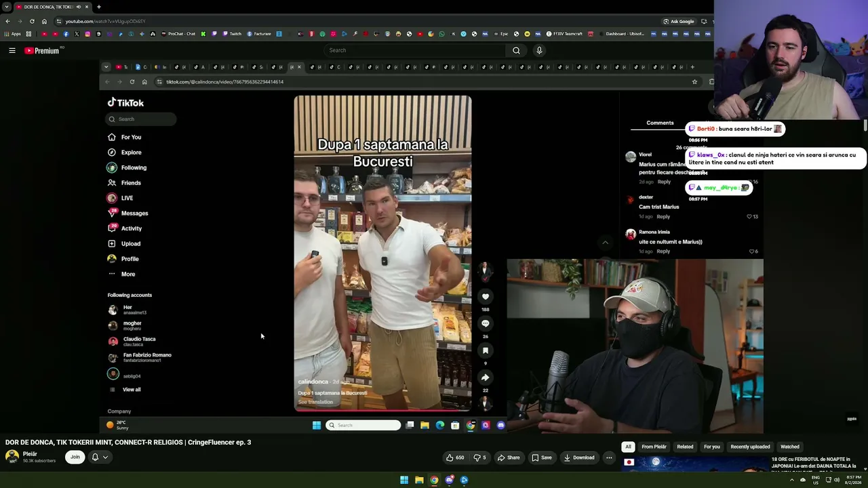
Task: Select the Comments tab in TikTok
Action: coord(660,123)
